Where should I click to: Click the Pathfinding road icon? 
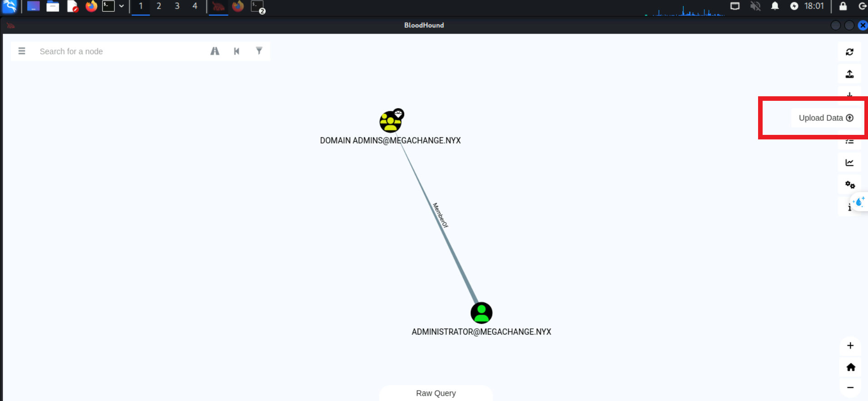click(x=215, y=51)
